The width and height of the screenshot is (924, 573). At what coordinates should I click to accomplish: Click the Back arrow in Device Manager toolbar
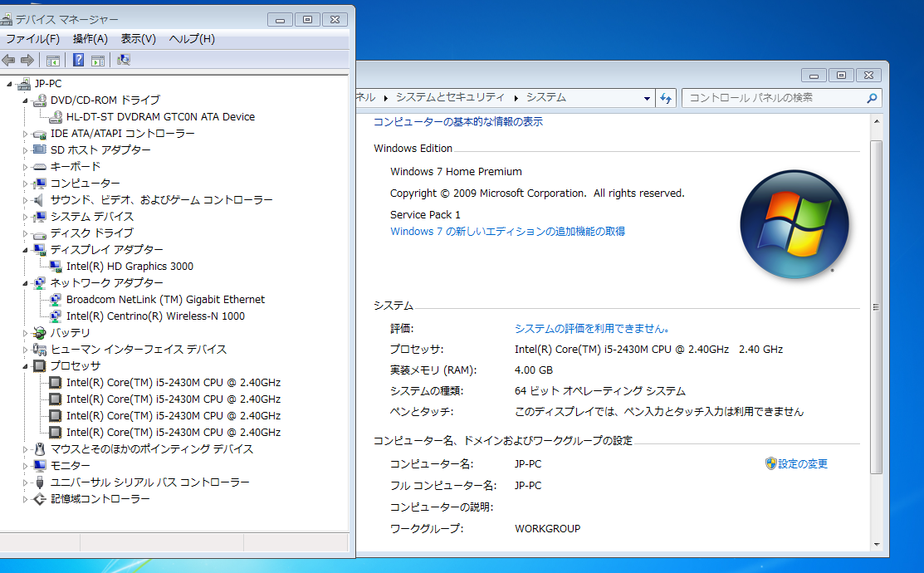[x=8, y=60]
